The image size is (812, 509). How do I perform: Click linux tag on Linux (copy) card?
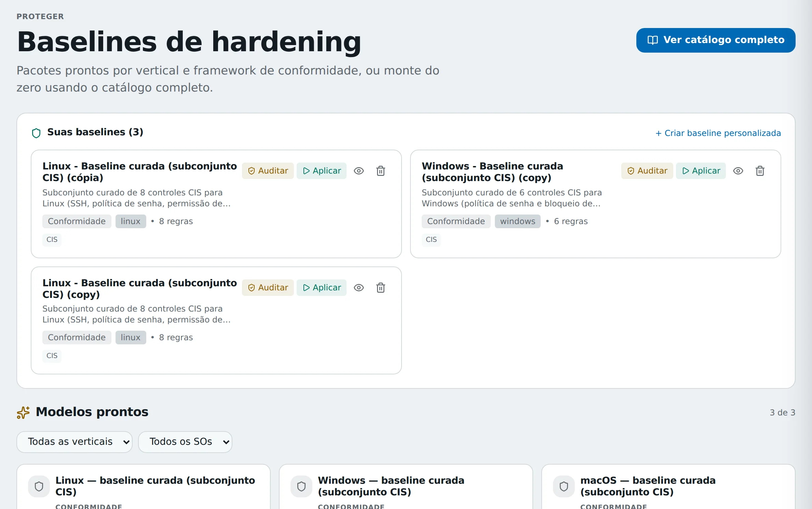[x=131, y=338]
